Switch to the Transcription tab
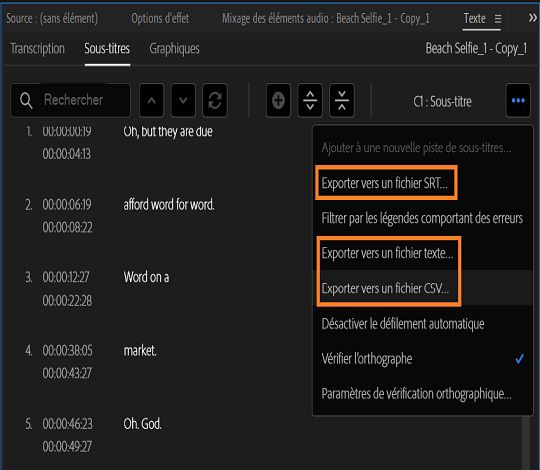 click(x=38, y=49)
